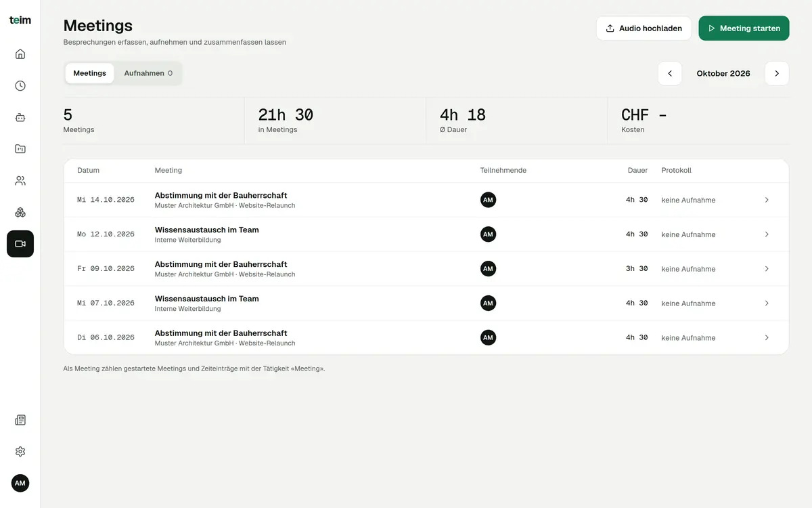Click AM participant avatar for 07.10.2026 meeting
Screen dimensions: 812x508
tap(488, 303)
